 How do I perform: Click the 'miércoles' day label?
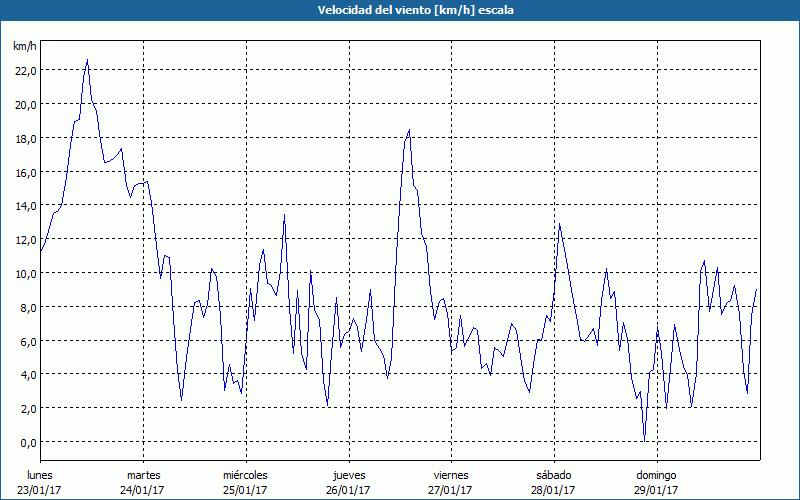[x=245, y=475]
